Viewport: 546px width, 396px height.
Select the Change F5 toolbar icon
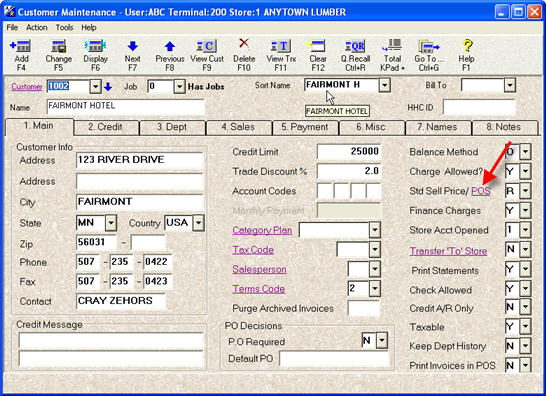coord(58,46)
